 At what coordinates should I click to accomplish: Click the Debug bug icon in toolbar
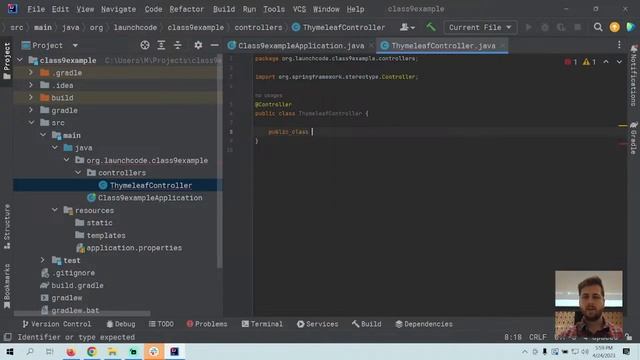pyautogui.click(x=545, y=27)
